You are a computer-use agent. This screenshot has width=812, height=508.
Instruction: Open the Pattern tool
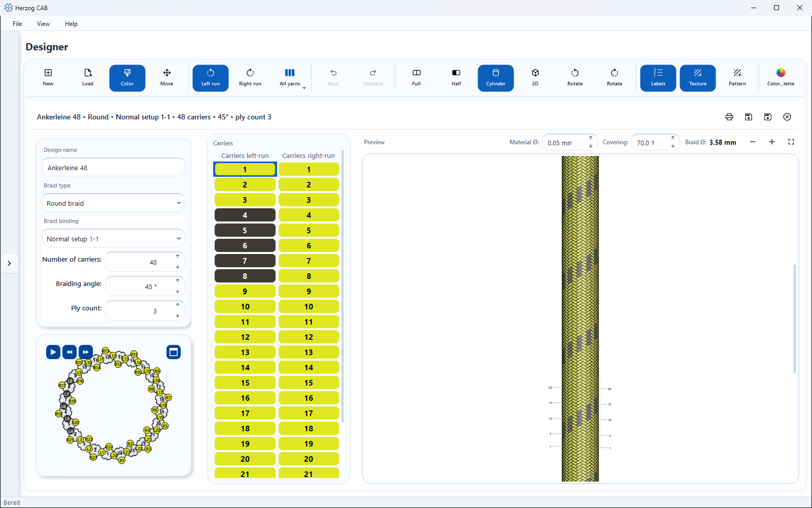(737, 78)
